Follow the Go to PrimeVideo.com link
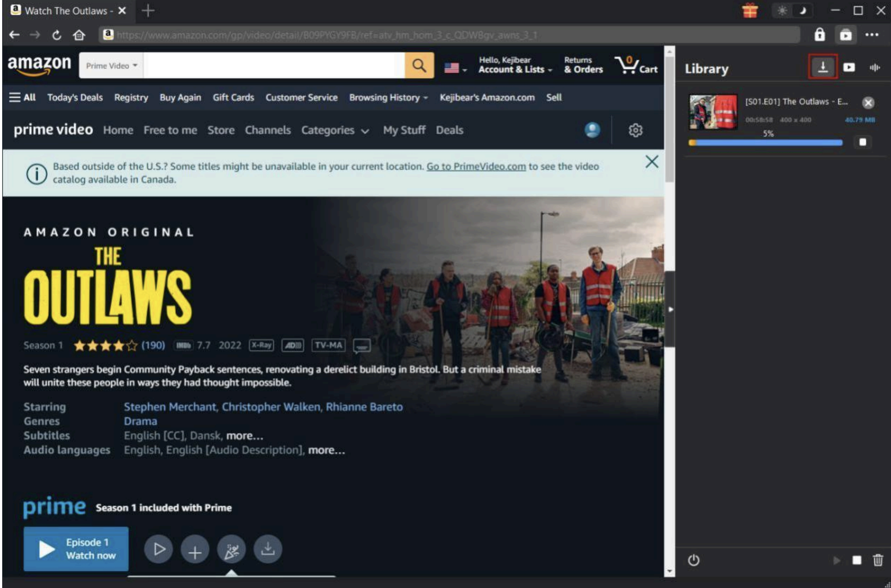The height and width of the screenshot is (588, 891). [476, 166]
